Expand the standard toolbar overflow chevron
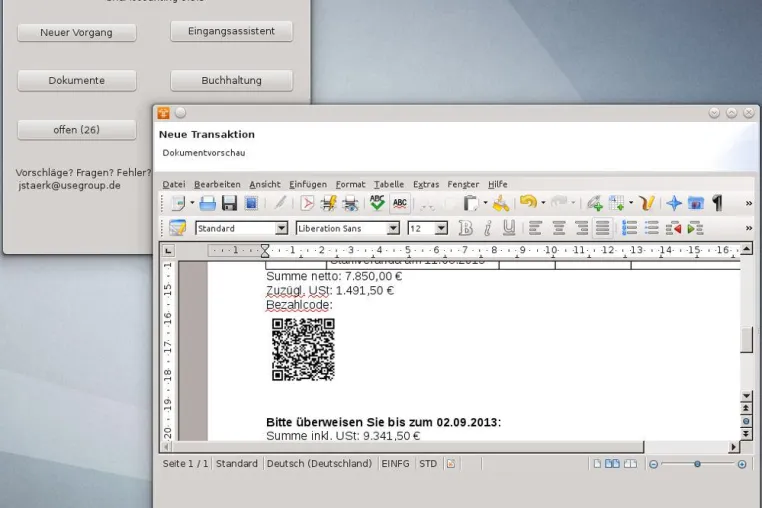This screenshot has width=762, height=508. (748, 203)
